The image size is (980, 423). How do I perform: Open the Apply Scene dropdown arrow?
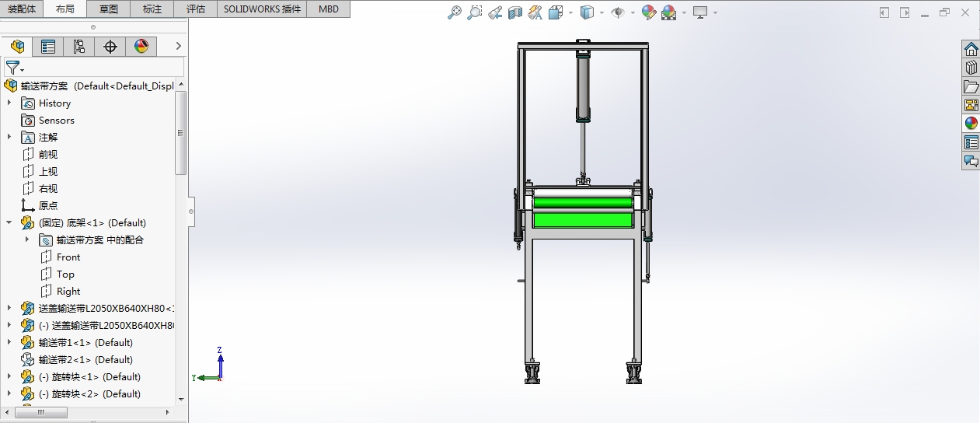tap(684, 13)
